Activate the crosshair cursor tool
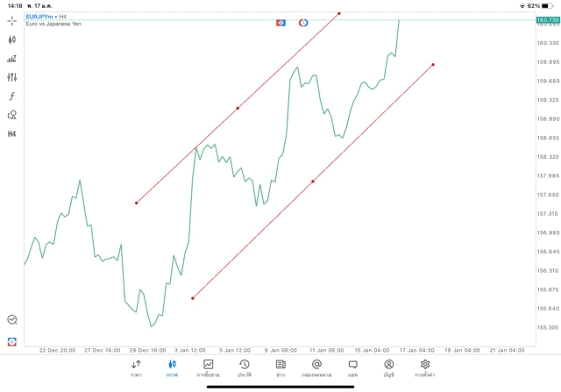 (x=12, y=20)
